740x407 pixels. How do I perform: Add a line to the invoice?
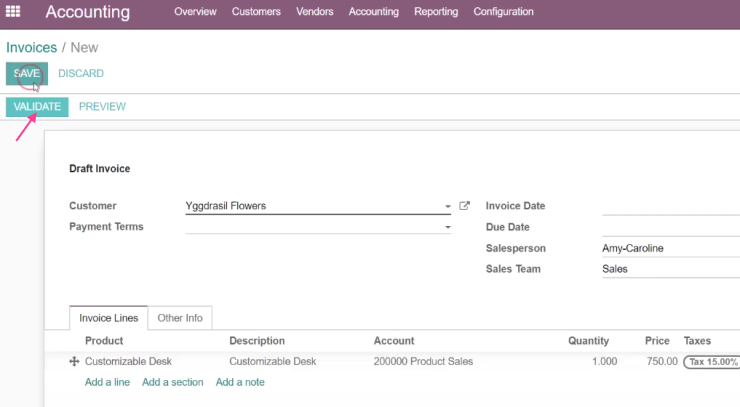click(x=107, y=382)
